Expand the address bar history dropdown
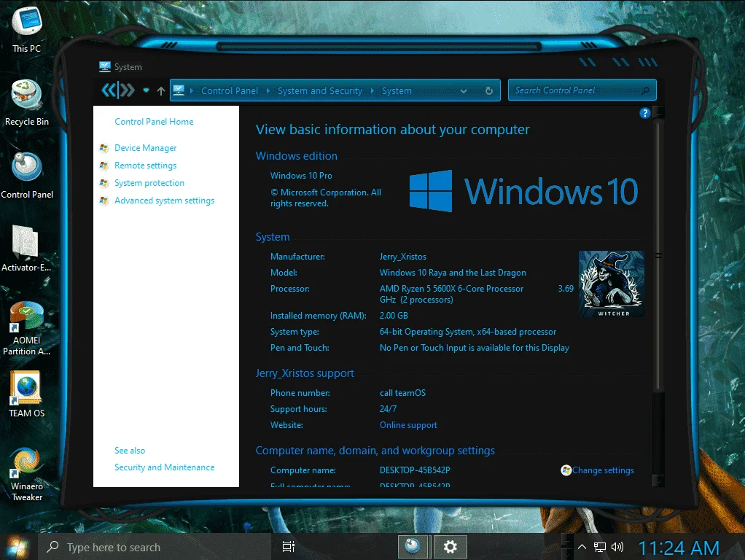 pos(464,91)
